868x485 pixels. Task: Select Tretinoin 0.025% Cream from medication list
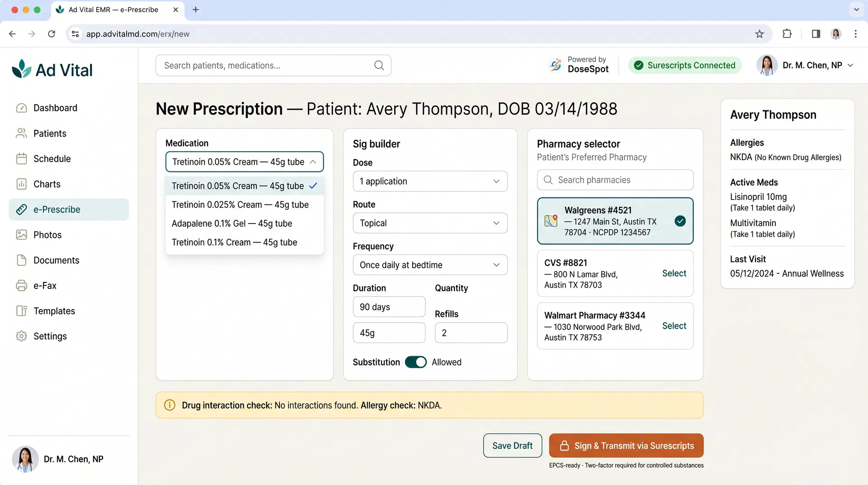(x=240, y=204)
